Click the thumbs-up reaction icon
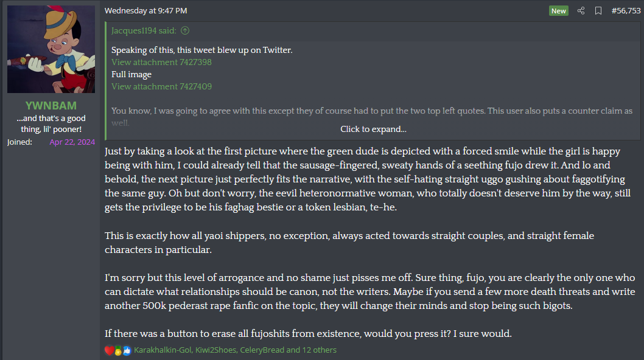Image resolution: width=644 pixels, height=360 pixels. 127,350
